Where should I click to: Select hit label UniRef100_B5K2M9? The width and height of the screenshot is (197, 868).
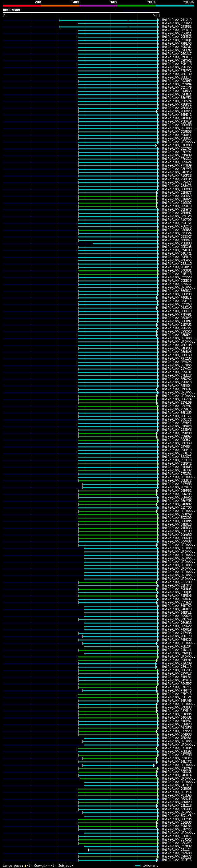point(176,768)
